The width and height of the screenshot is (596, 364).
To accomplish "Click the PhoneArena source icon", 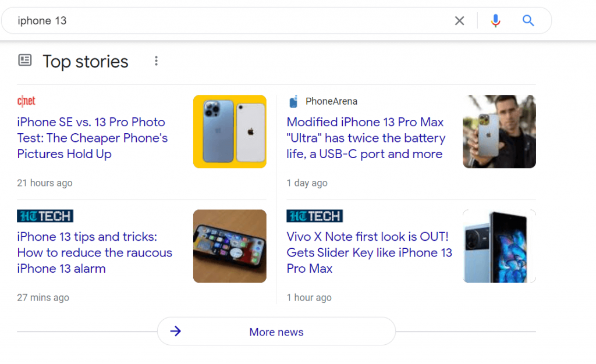I will click(x=293, y=101).
